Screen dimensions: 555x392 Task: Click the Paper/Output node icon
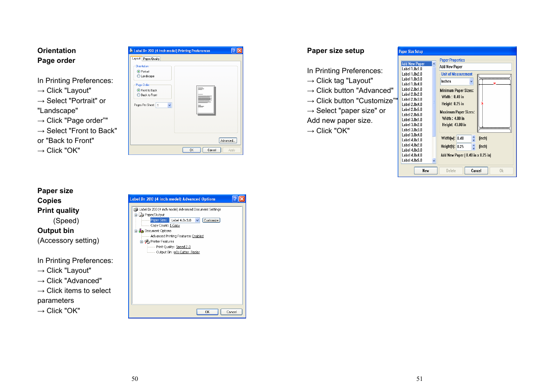coord(141,215)
